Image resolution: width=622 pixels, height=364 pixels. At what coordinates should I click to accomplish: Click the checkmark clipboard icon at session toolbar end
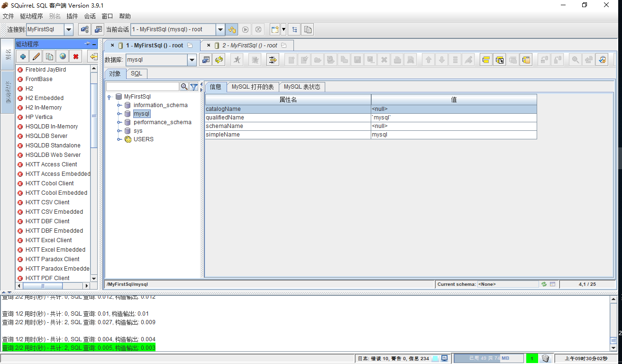coord(602,60)
